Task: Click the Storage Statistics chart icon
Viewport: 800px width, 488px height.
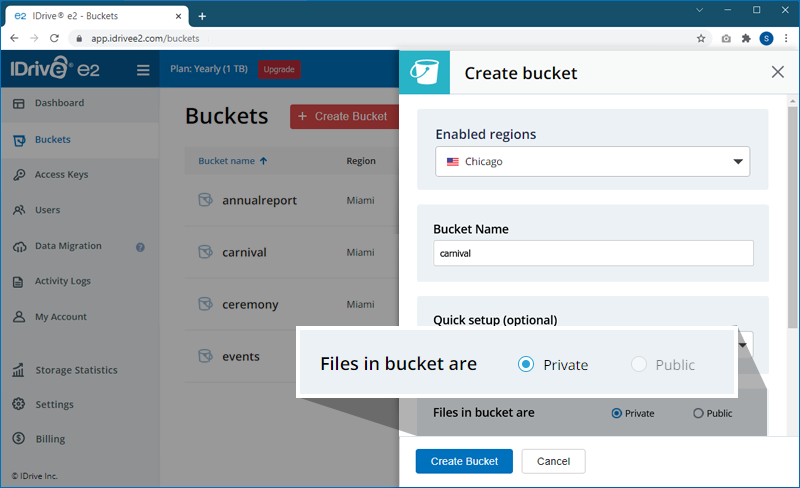Action: [18, 370]
